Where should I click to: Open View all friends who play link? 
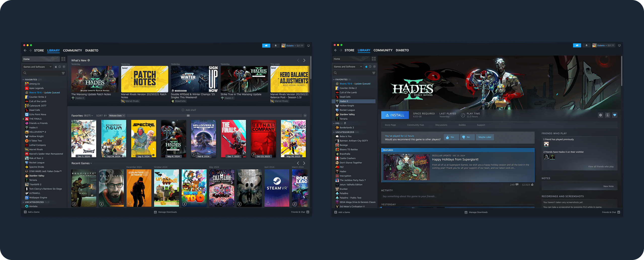coord(601,167)
